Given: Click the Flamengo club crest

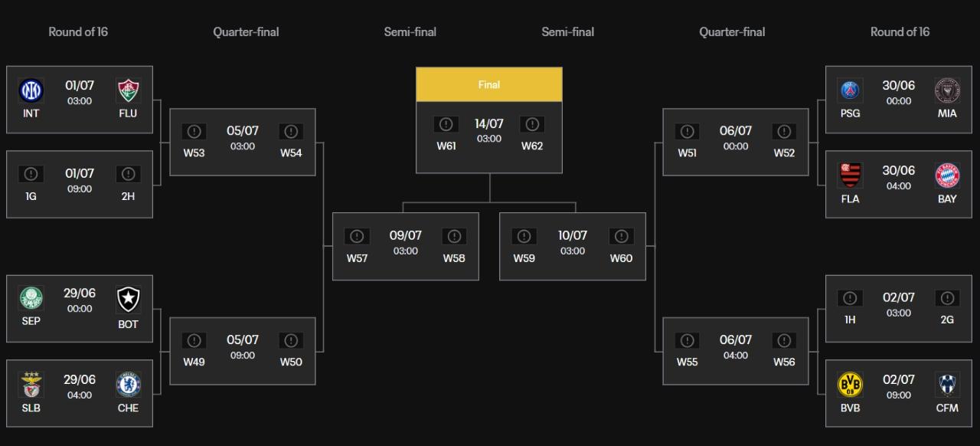Looking at the screenshot, I should coord(850,175).
